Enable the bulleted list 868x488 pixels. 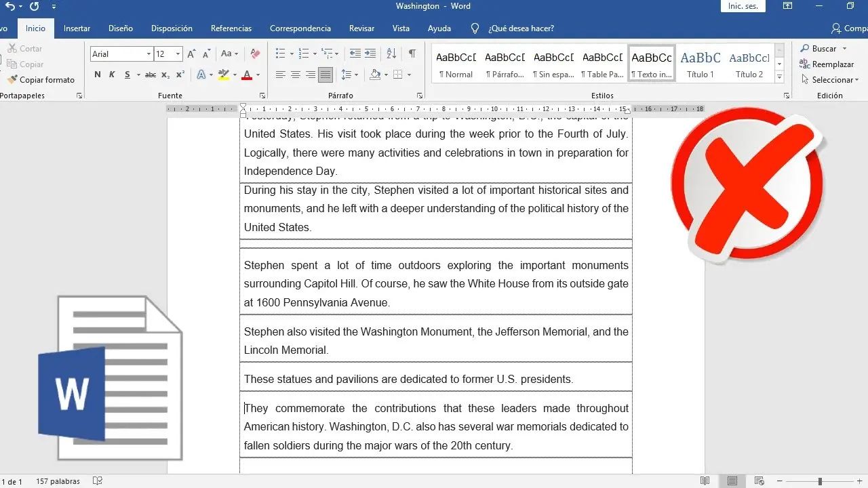(281, 53)
